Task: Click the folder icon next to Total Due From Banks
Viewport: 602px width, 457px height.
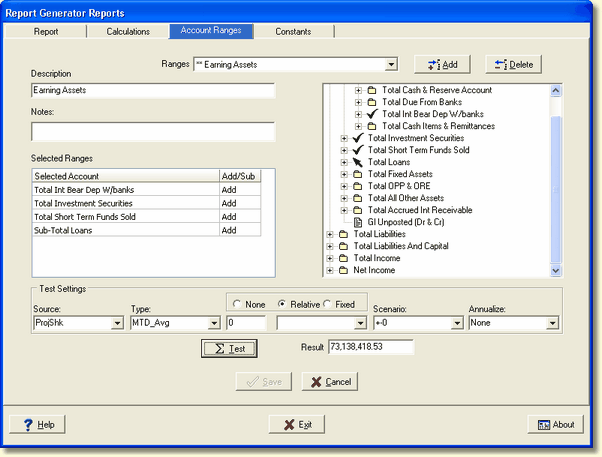Action: 373,102
